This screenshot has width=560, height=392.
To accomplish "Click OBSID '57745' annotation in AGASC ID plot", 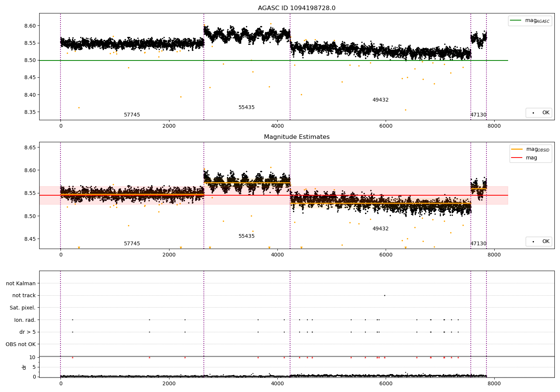I will 132,115.
